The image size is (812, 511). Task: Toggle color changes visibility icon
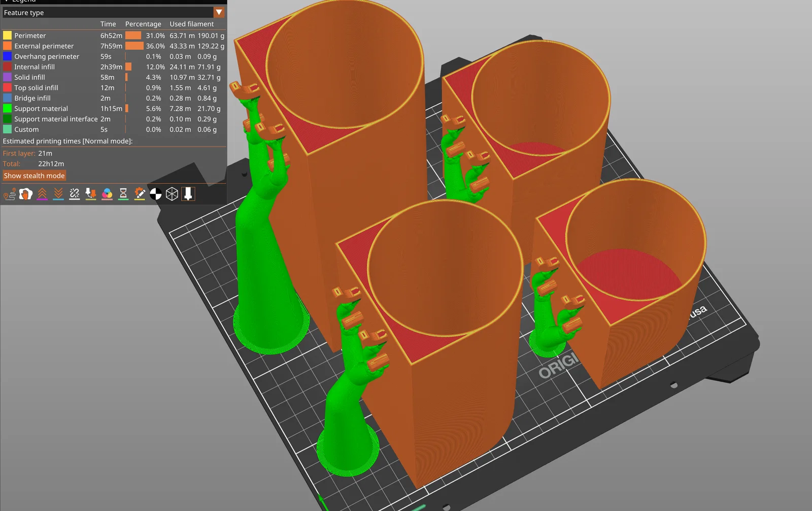tap(107, 194)
